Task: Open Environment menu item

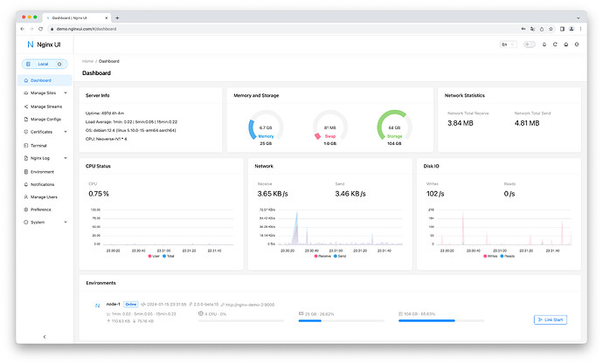Action: [45, 172]
